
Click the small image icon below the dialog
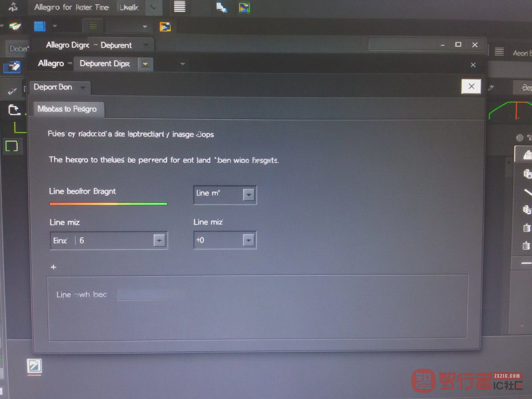click(x=34, y=366)
